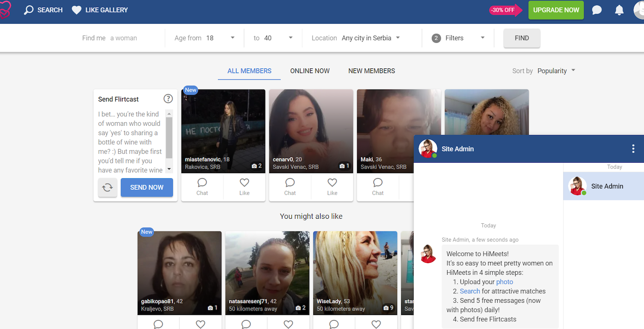This screenshot has width=644, height=329.
Task: Click the Flirtcast text scrollbar down arrow
Action: 169,169
